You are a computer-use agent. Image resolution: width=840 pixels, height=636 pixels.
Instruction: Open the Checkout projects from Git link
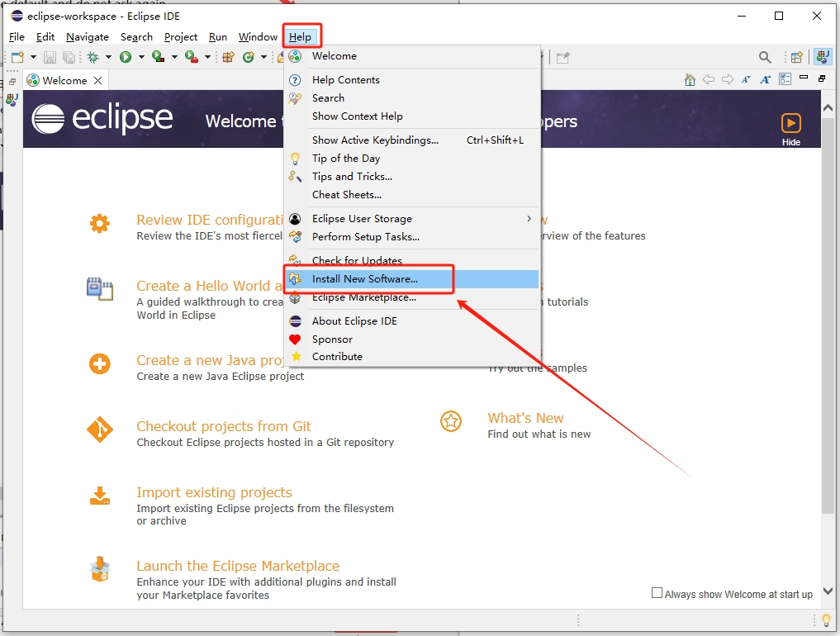223,426
